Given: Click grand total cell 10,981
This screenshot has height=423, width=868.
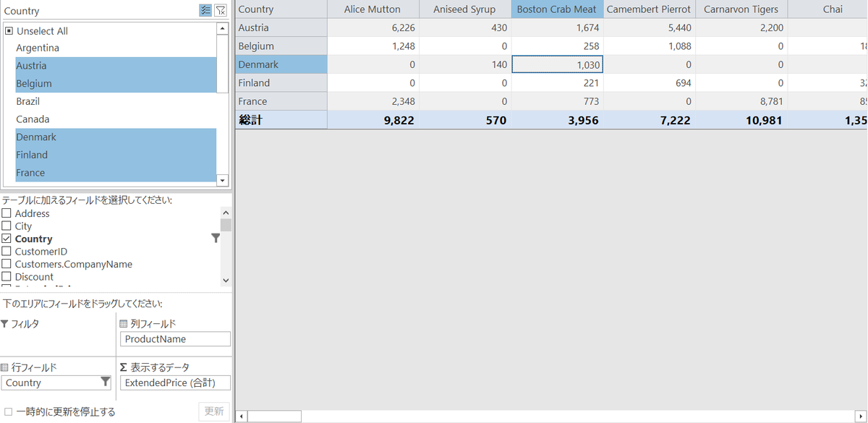Looking at the screenshot, I should (x=741, y=120).
